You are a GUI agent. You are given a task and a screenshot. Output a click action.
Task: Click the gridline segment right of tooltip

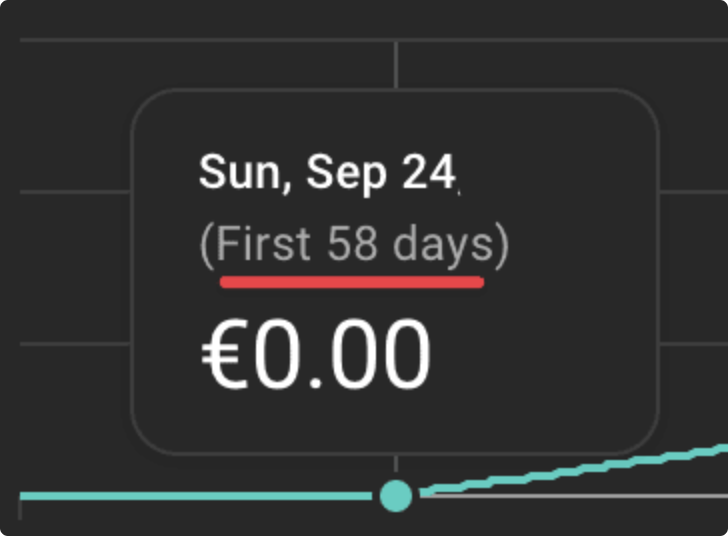pos(692,191)
